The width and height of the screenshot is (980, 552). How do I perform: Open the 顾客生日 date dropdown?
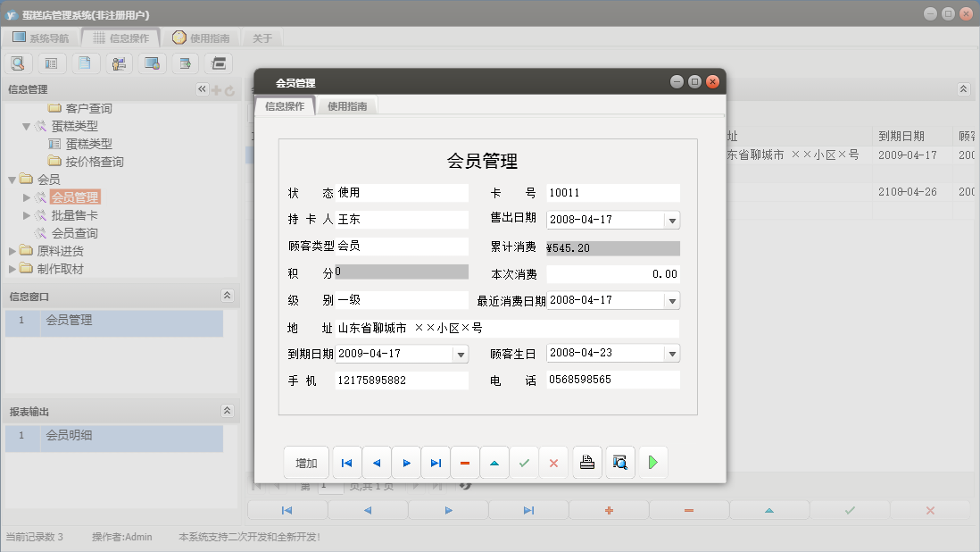click(672, 353)
